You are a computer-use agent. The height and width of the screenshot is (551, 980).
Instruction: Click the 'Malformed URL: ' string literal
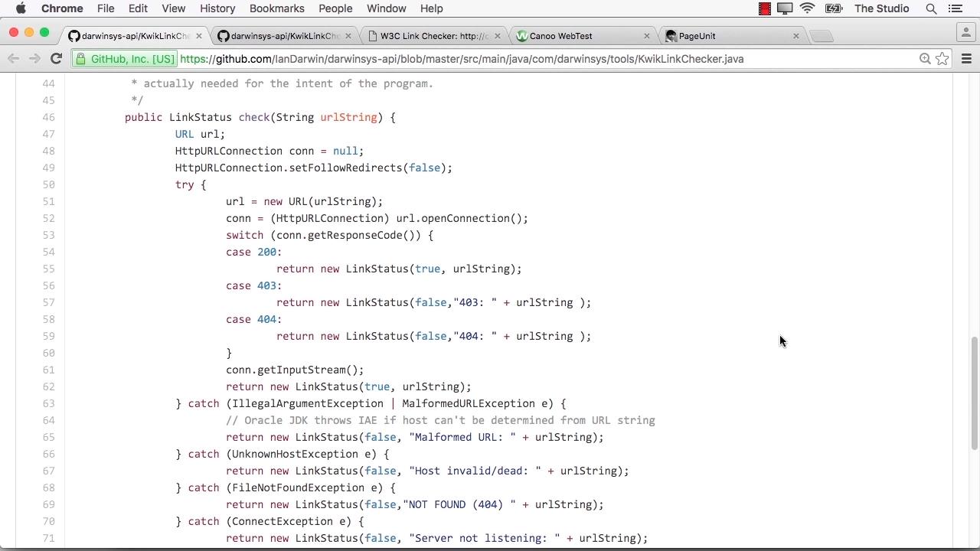pos(462,437)
